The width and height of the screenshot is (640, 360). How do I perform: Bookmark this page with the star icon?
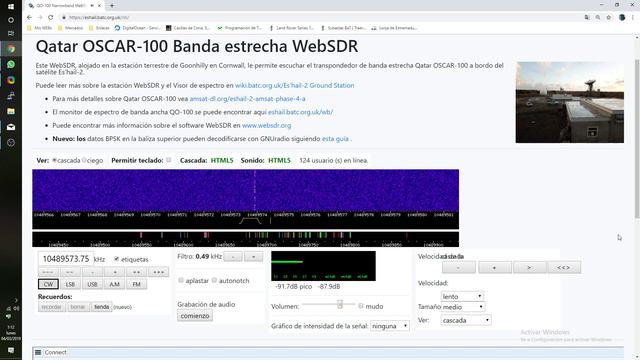(x=609, y=17)
